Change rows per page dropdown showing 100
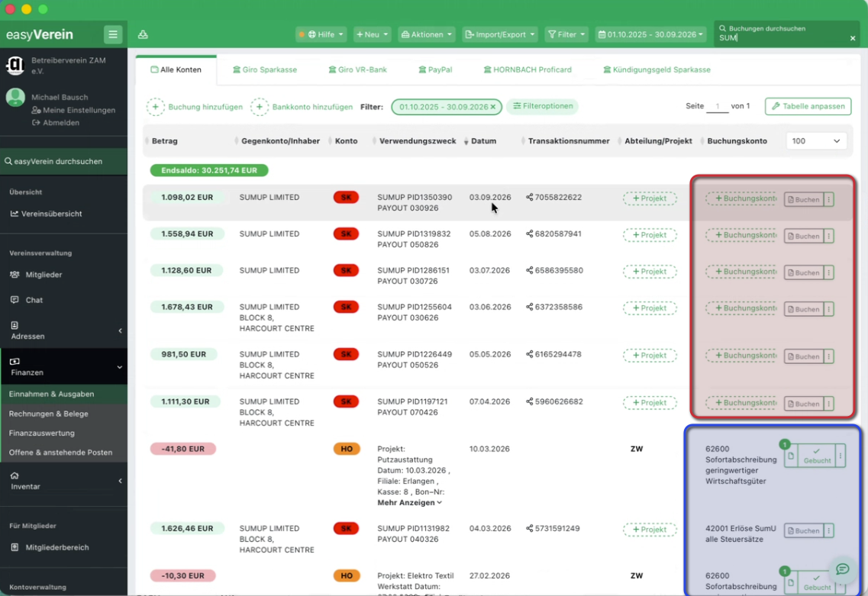The width and height of the screenshot is (868, 596). [815, 141]
